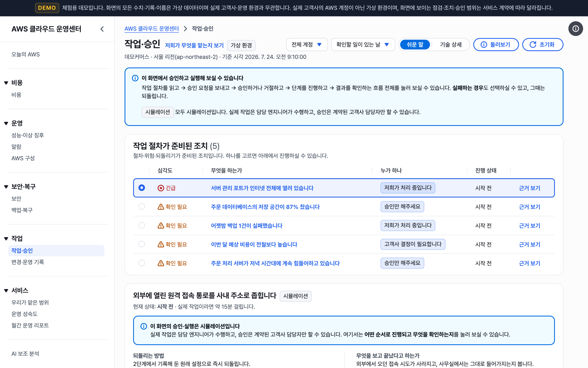Open the 비용 sidebar page

pos(16,95)
